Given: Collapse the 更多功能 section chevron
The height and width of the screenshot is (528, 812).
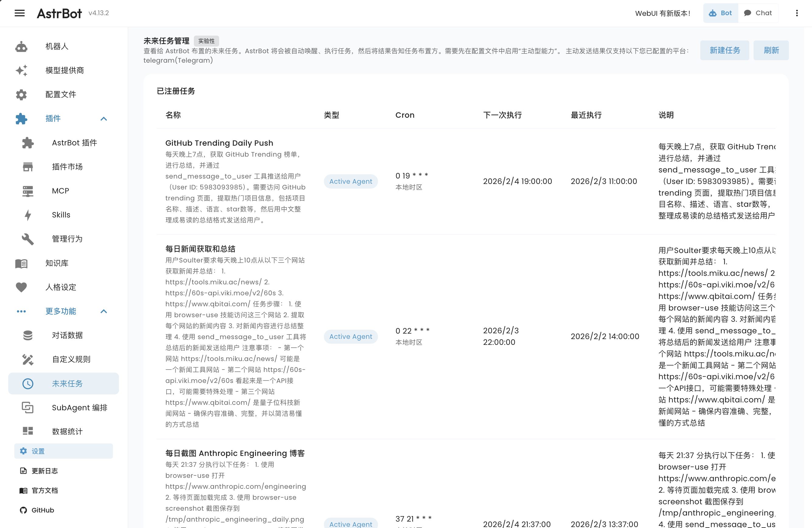Looking at the screenshot, I should pyautogui.click(x=104, y=311).
